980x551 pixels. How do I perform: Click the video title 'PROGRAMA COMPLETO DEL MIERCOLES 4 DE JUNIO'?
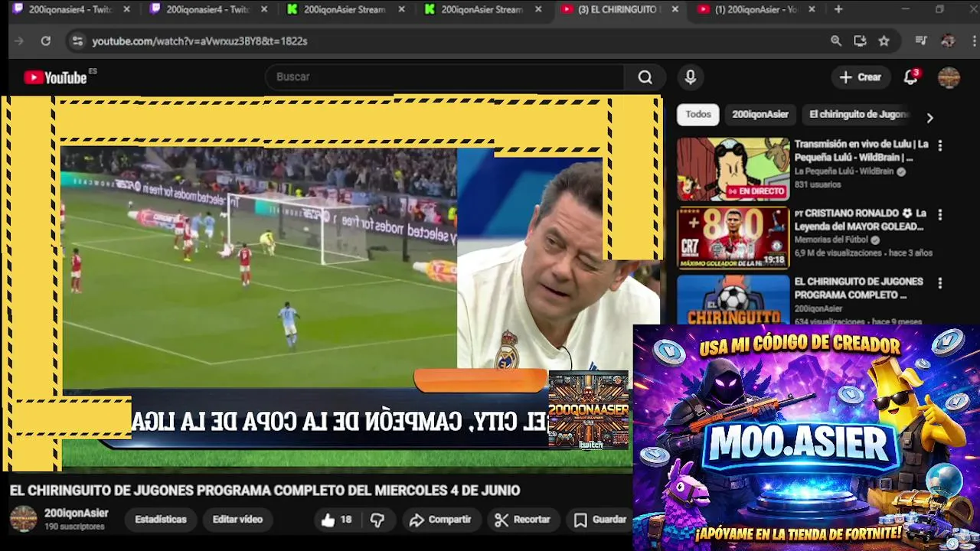pos(358,491)
